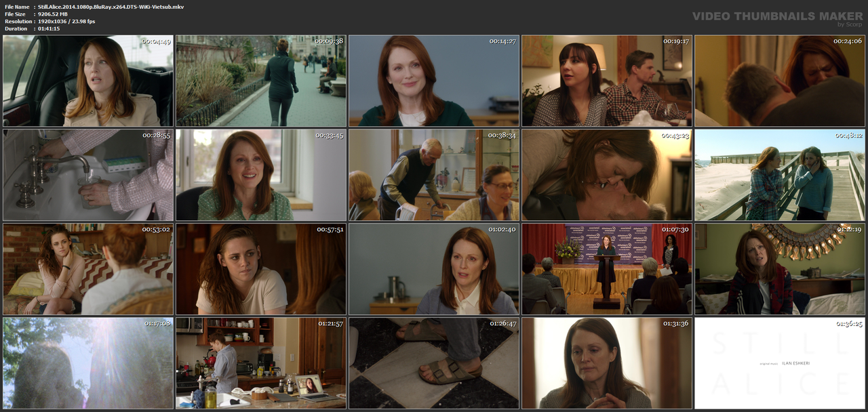
Task: Open the 01:36:25 white credits thumbnail
Action: 780,363
